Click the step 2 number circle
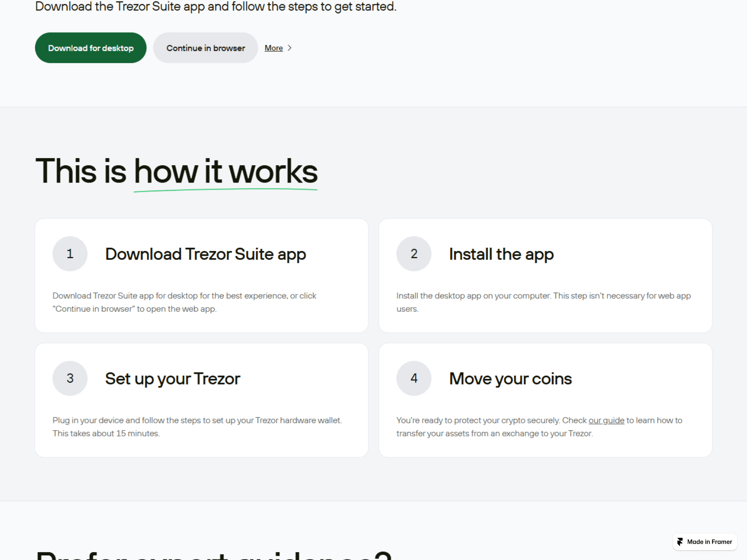This screenshot has width=747, height=560. click(x=414, y=254)
